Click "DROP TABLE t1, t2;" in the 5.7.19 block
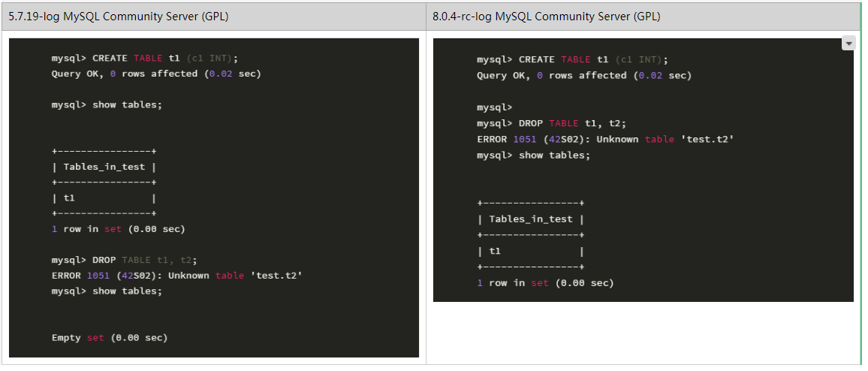Screen dimensions: 868x371 144,260
